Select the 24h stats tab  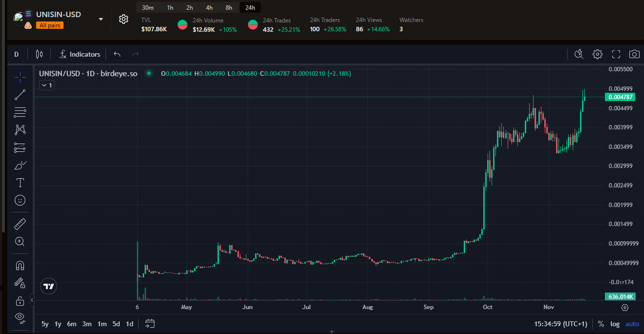[250, 8]
